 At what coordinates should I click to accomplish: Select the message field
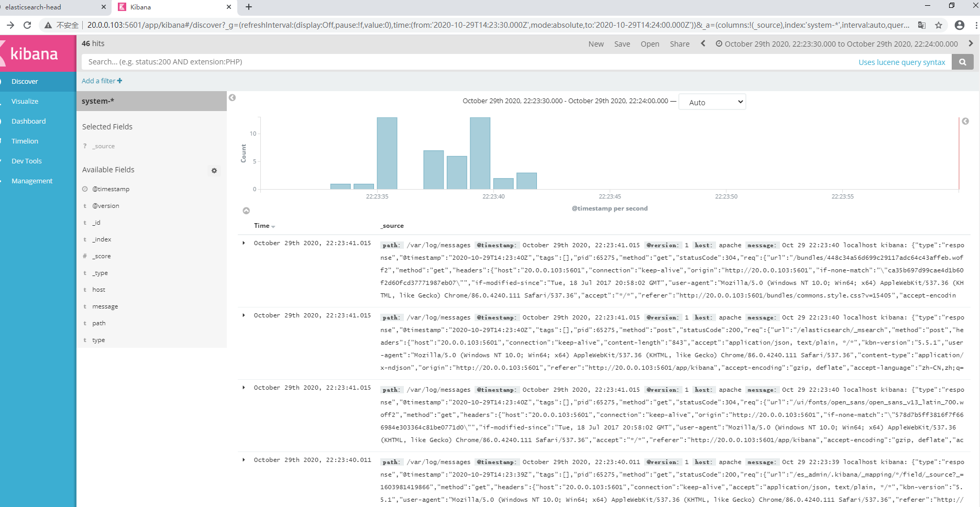click(x=105, y=306)
